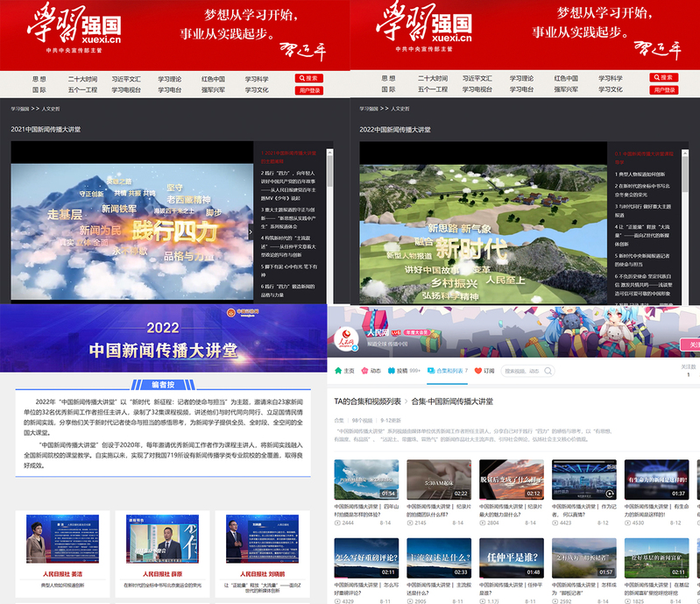Open 国际 menu on the 2021 page

click(39, 89)
